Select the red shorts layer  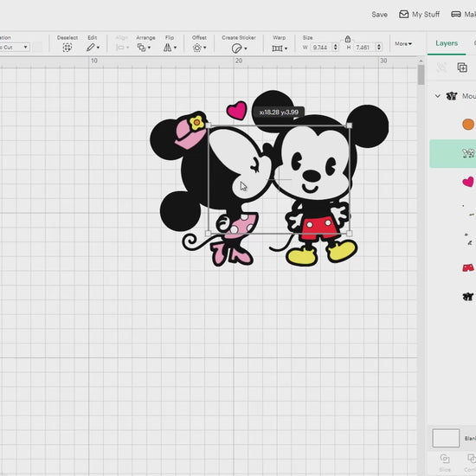[468, 268]
